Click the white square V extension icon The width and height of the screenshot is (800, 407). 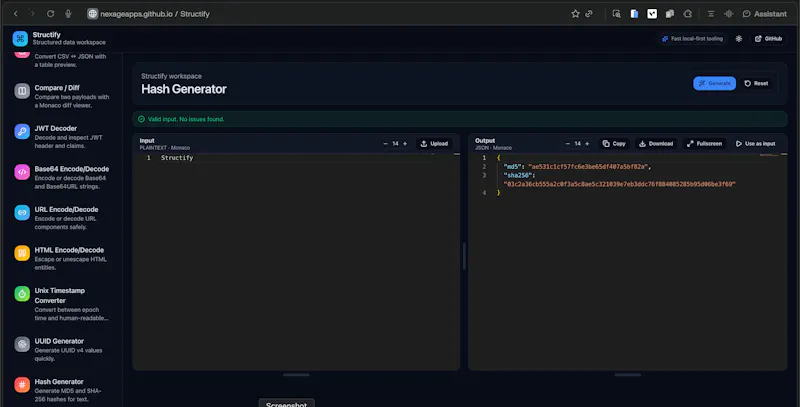pos(652,14)
